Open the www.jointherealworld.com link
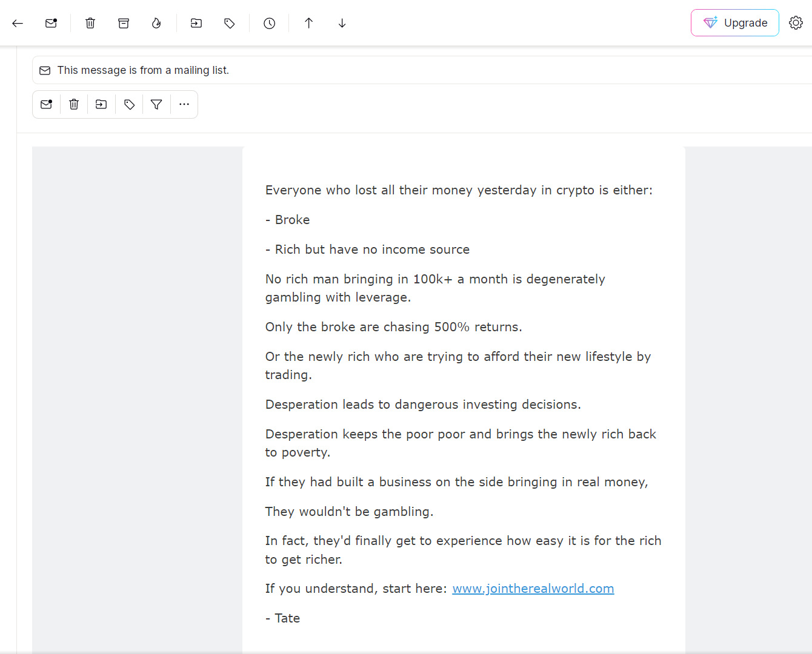Viewport: 812px width, 654px height. click(x=533, y=589)
